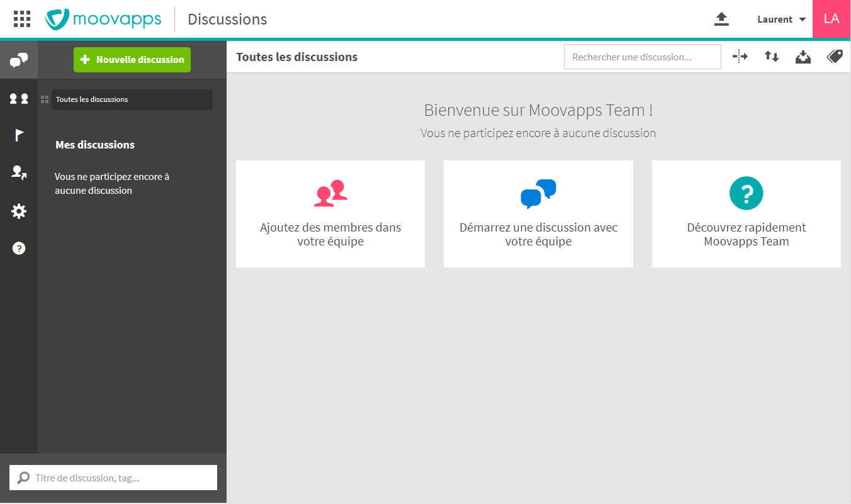Click the sort arrows toolbar icon
The height and width of the screenshot is (504, 851).
(x=772, y=57)
